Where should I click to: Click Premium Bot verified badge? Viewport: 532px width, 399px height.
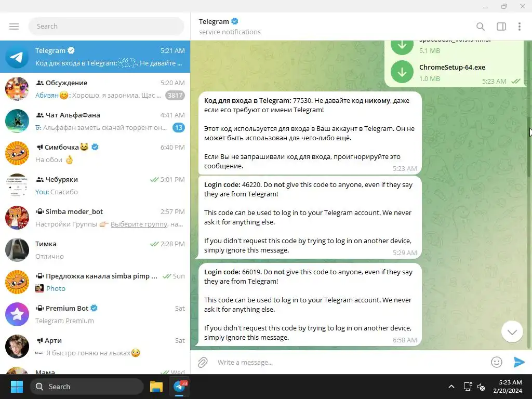click(x=95, y=308)
